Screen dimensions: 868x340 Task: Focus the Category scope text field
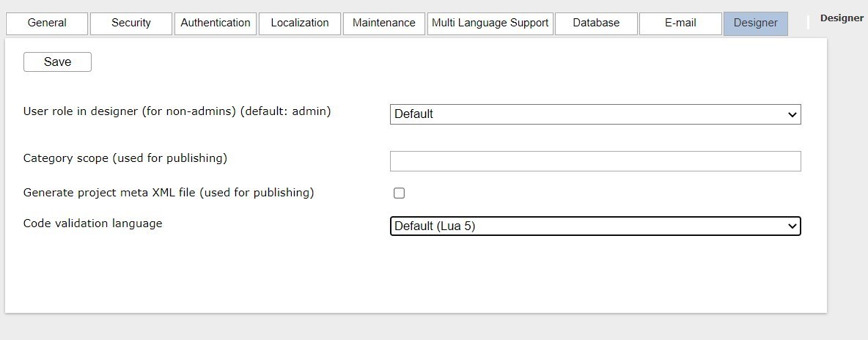click(x=595, y=161)
